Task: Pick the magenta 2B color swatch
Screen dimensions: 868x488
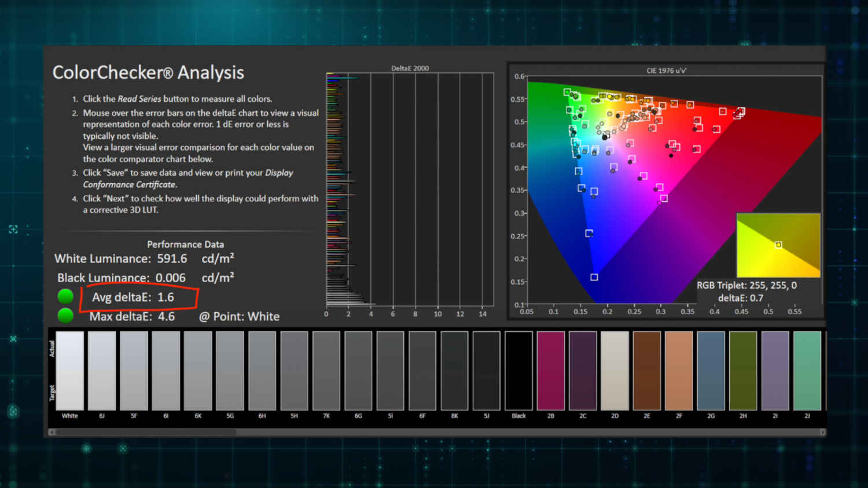Action: pyautogui.click(x=550, y=371)
